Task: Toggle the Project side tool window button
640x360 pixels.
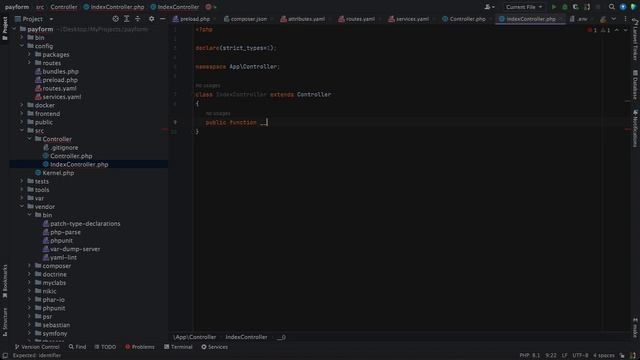Action: pyautogui.click(x=5, y=28)
